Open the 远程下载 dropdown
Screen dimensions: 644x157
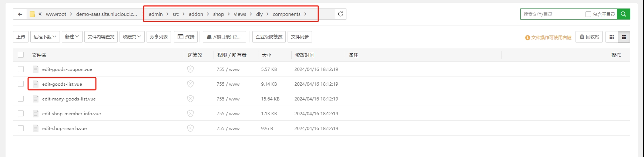[x=45, y=37]
